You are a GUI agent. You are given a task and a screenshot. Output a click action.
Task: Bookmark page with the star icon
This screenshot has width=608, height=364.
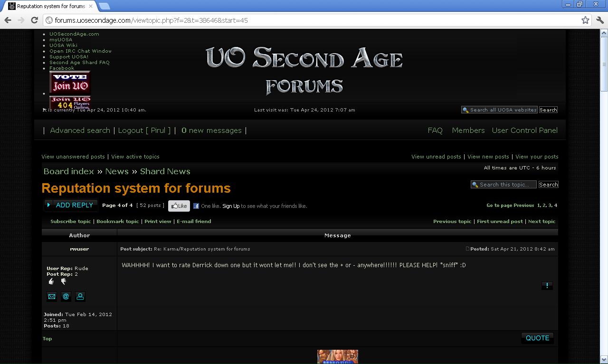585,20
